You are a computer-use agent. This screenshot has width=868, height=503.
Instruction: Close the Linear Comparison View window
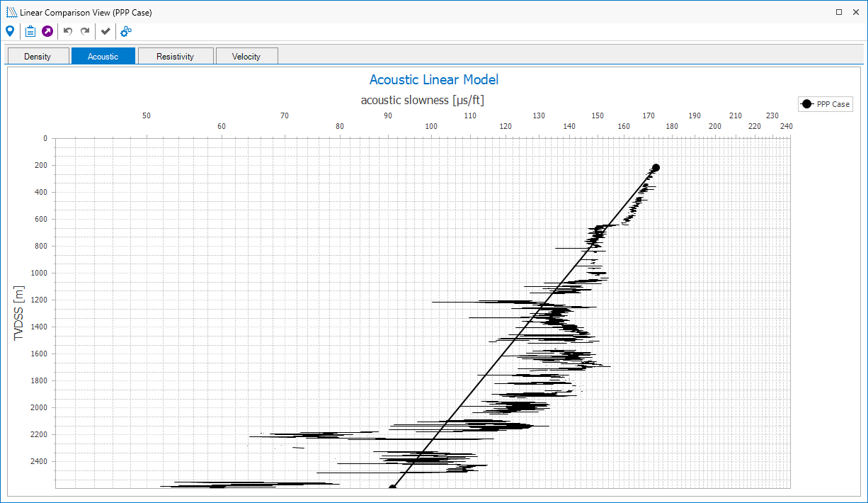point(857,12)
